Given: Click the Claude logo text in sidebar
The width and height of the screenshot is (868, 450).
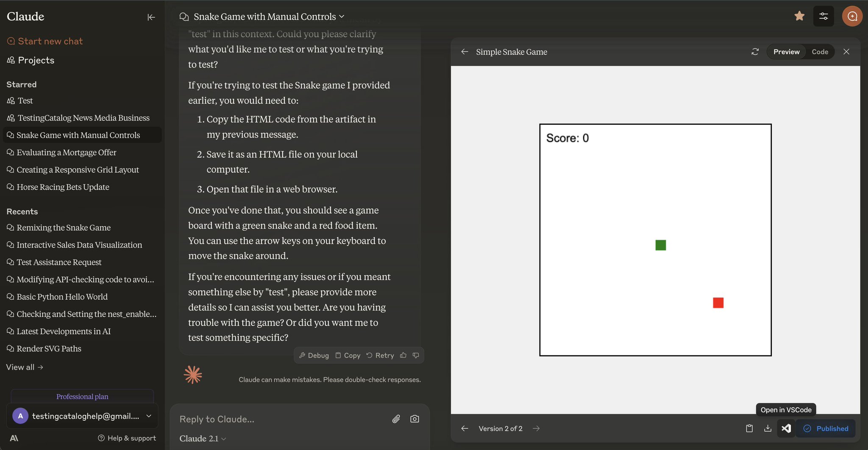Looking at the screenshot, I should (x=25, y=17).
